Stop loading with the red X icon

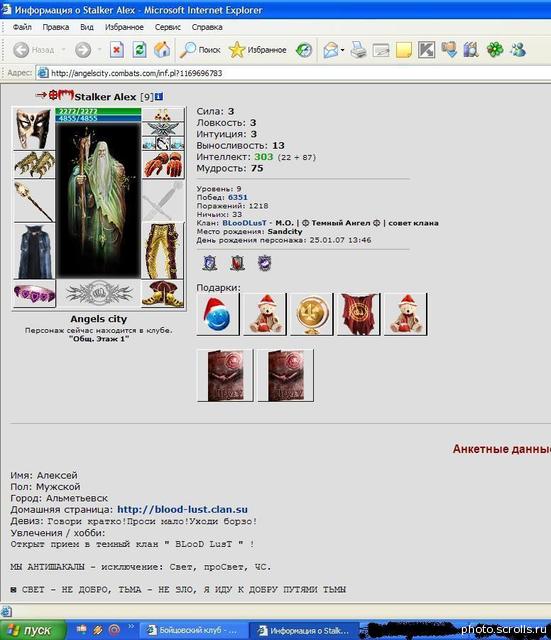[116, 50]
